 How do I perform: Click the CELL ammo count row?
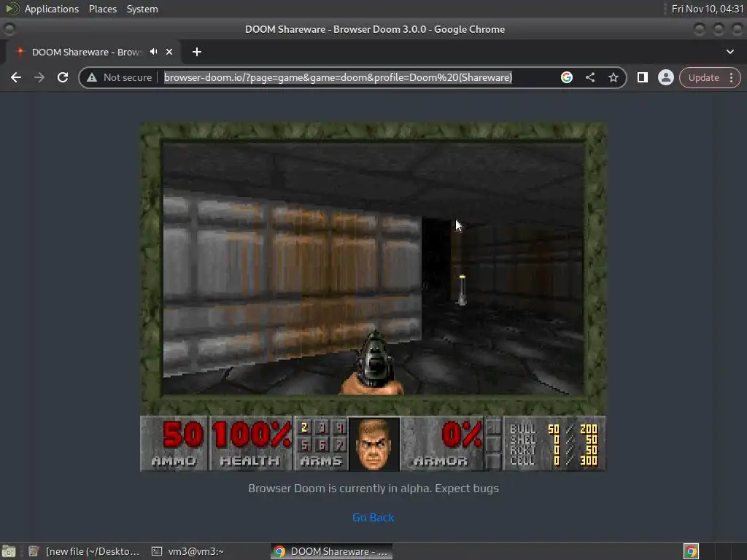pos(554,461)
